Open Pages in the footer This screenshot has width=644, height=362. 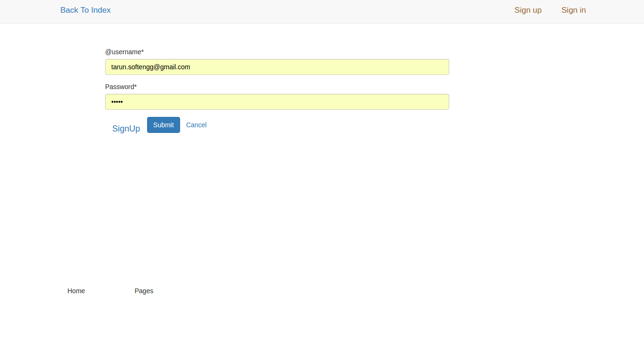144,291
